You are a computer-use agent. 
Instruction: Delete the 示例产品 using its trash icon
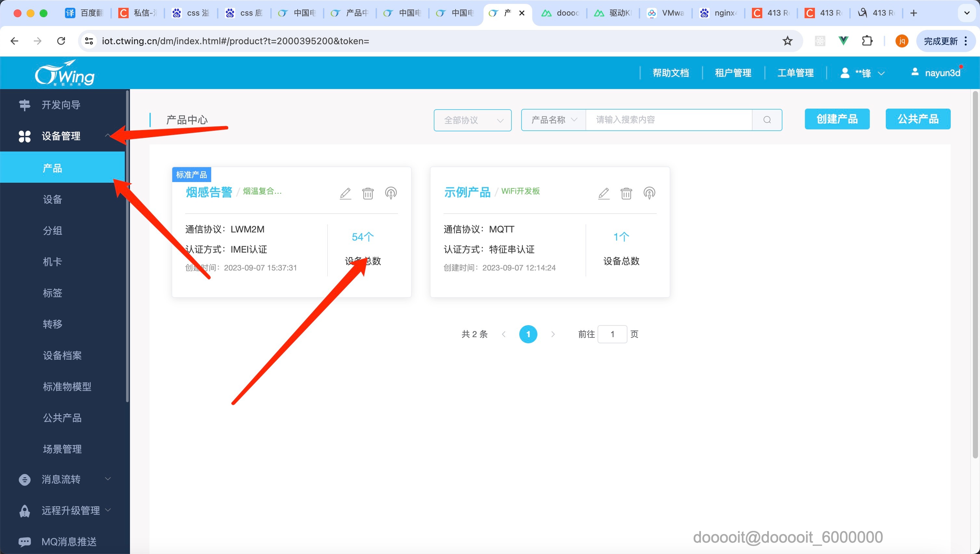(626, 193)
